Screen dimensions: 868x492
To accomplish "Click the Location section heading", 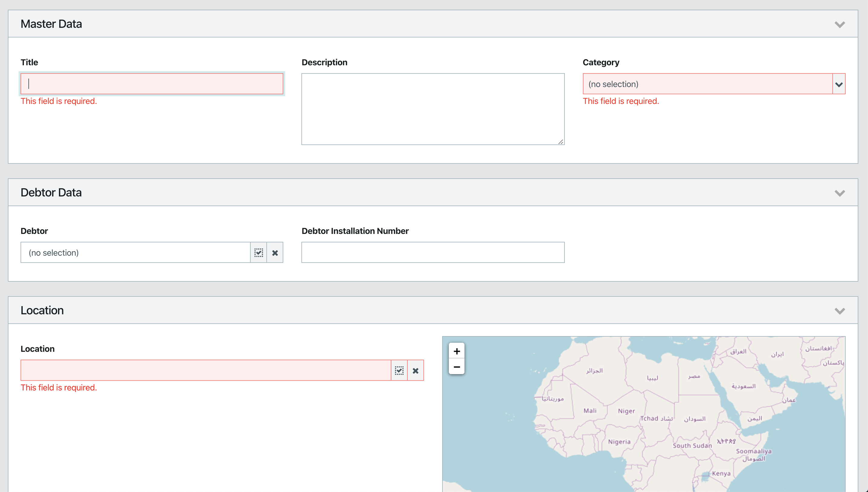I will point(42,310).
